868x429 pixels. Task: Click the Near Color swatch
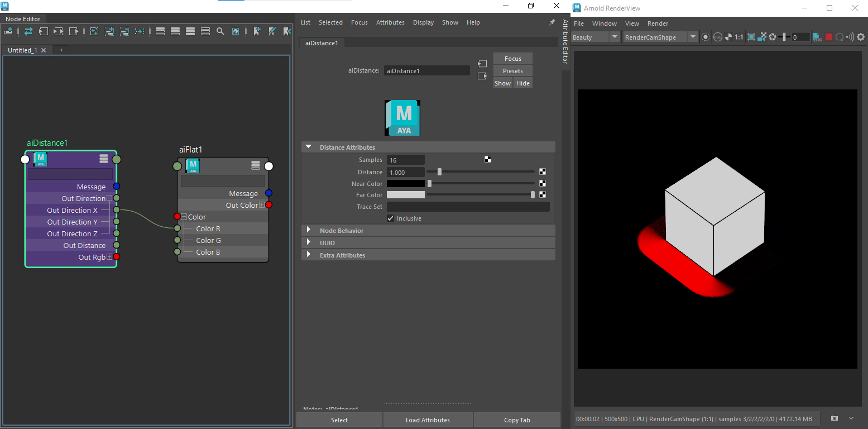click(406, 183)
